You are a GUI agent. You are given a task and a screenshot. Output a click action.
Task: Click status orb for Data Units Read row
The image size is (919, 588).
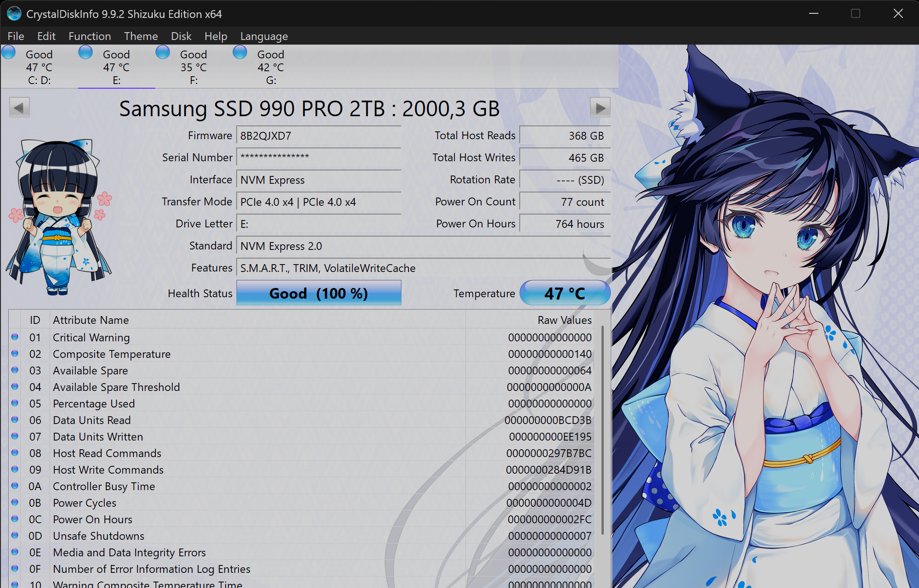(15, 420)
